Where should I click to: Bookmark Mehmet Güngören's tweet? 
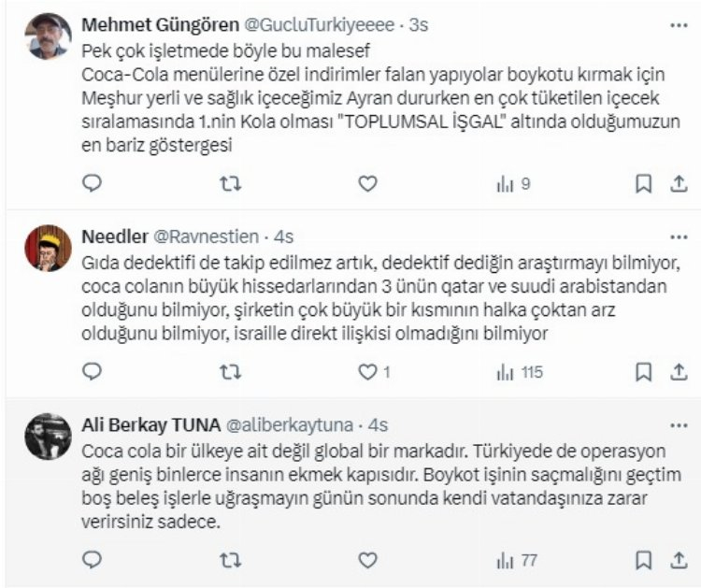[x=644, y=184]
